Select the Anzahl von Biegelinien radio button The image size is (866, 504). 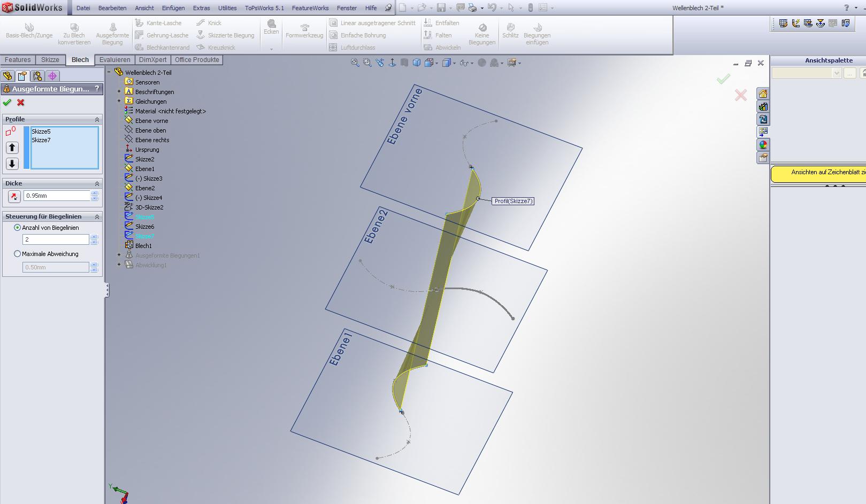(18, 228)
